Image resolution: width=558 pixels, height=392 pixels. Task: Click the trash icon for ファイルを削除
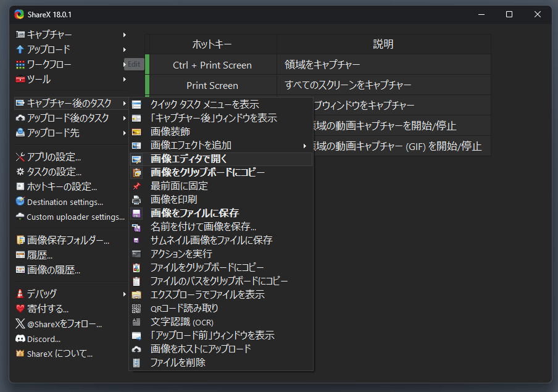point(136,362)
